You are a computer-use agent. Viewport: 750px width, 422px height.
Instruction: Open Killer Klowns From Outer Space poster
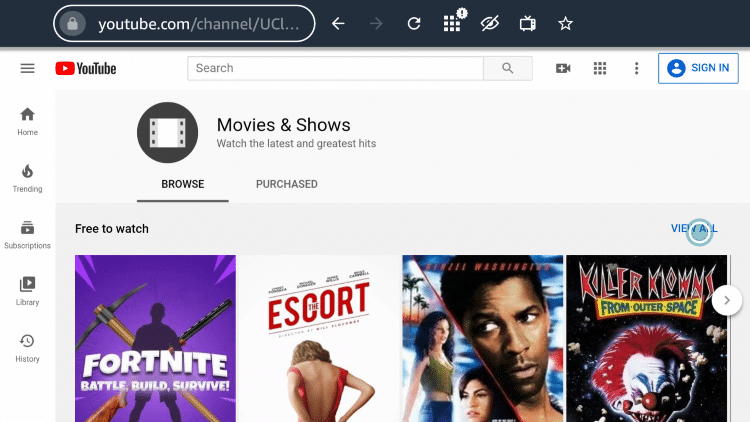(x=647, y=338)
